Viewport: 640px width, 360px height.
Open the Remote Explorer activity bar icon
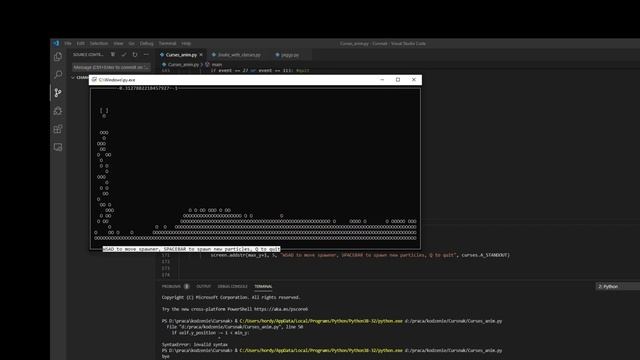(58, 147)
